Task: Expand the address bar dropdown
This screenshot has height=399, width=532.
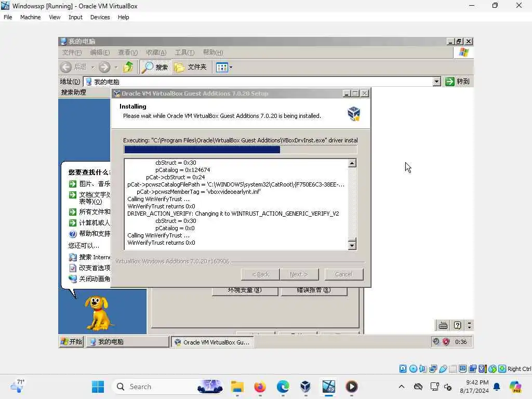Action: pos(436,82)
